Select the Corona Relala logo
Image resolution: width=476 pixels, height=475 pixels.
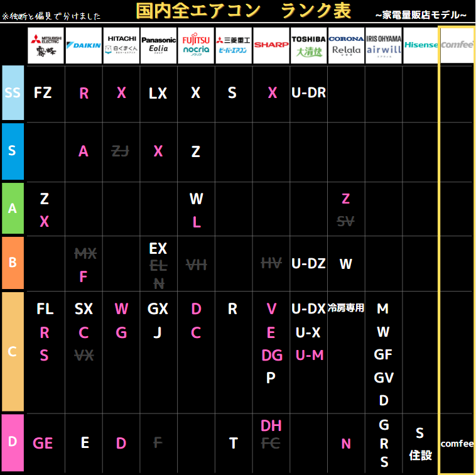coord(347,46)
